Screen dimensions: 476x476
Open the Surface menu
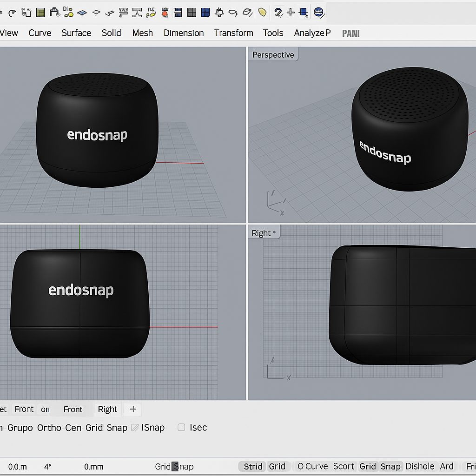76,33
